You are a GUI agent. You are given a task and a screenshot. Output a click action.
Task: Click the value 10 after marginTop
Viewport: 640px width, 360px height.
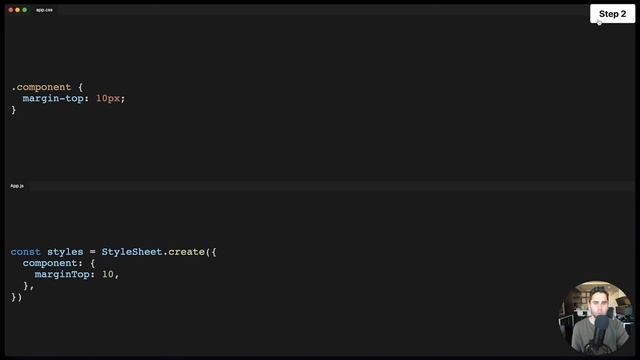point(108,274)
